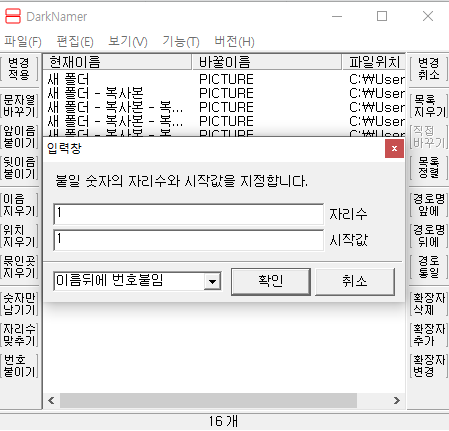The width and height of the screenshot is (449, 431).
Task: Click the 문자열 바꾸기 button
Action: (x=19, y=106)
